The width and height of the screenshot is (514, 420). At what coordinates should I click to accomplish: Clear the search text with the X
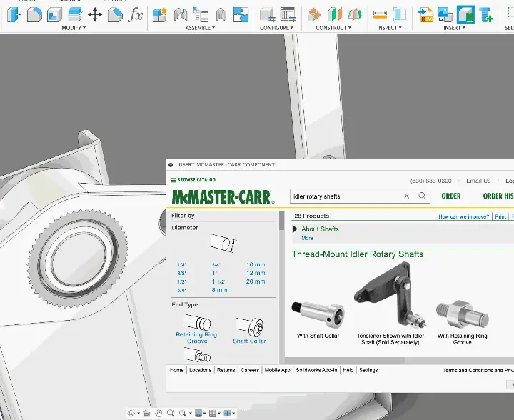tap(407, 196)
